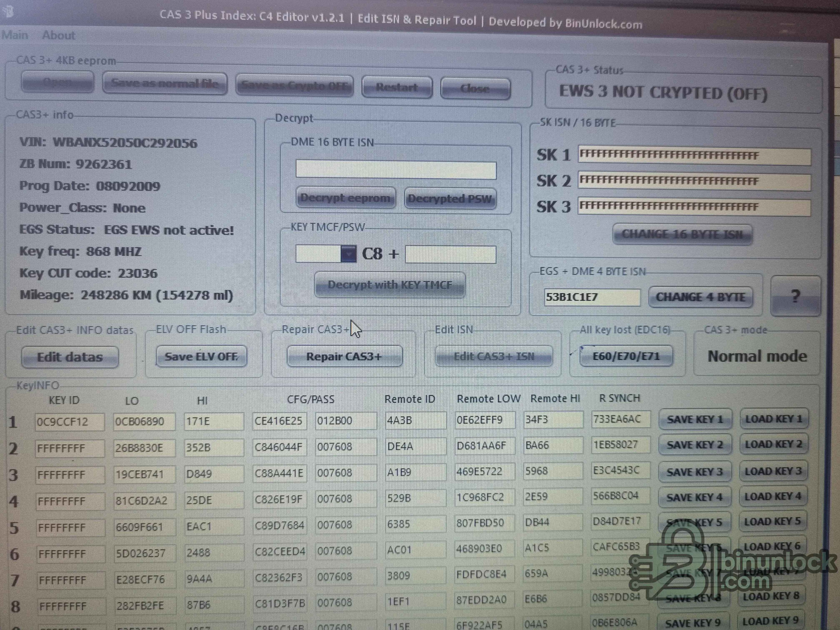Click the EWS 3 NOT CRYPTED (OFF) status

pyautogui.click(x=663, y=93)
